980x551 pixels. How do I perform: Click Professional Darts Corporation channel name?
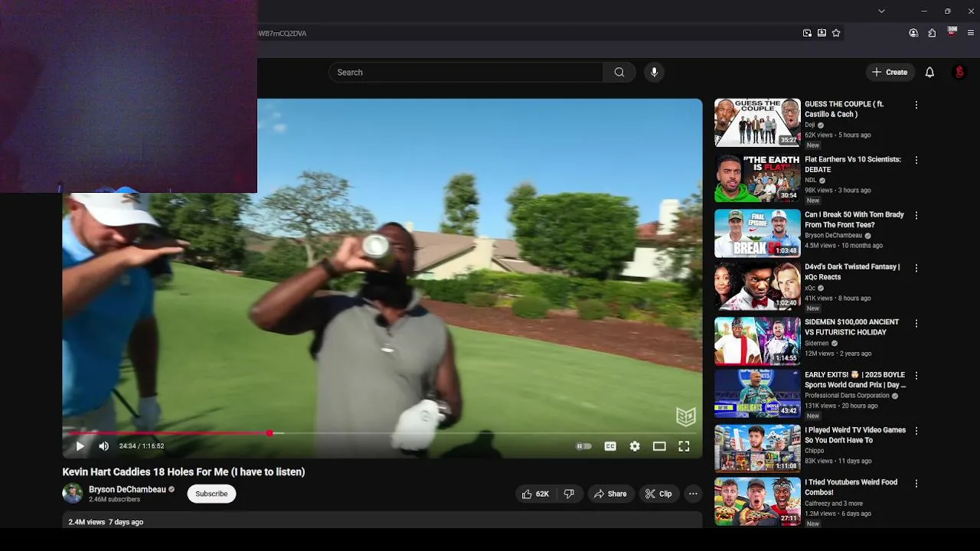[x=847, y=396]
